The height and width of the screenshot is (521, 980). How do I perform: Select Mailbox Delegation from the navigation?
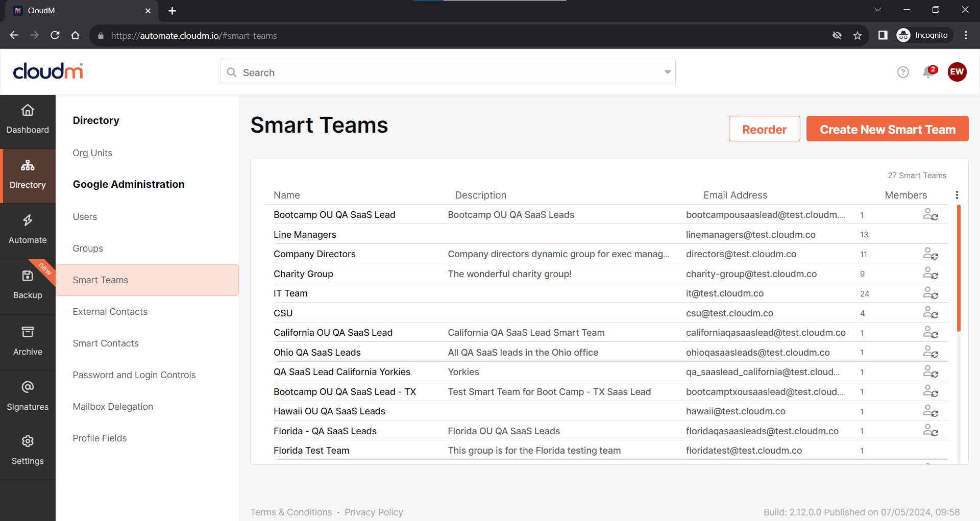pos(113,406)
